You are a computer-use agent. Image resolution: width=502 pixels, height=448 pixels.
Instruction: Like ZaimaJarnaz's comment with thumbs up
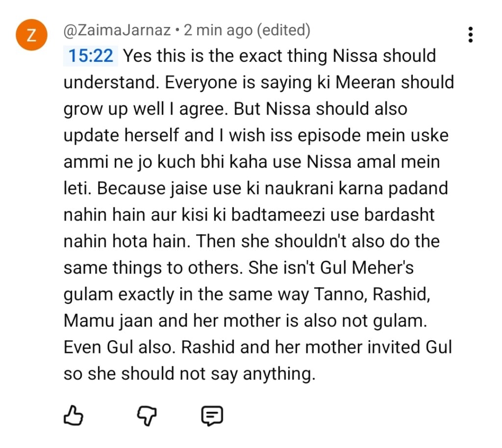pyautogui.click(x=73, y=415)
